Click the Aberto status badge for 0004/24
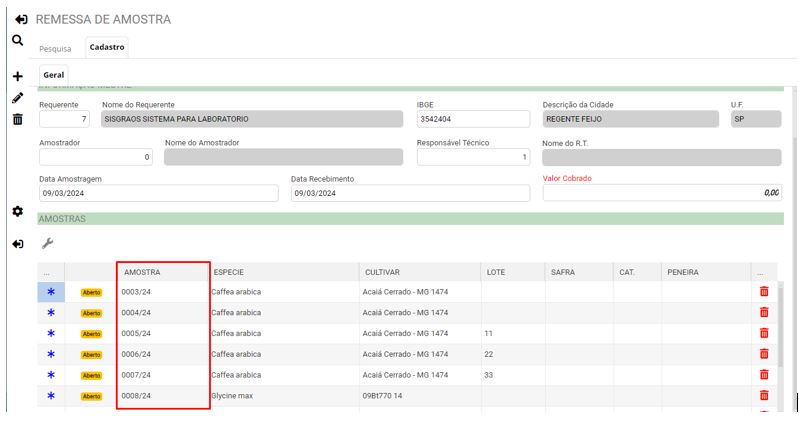The width and height of the screenshot is (799, 425). 91,313
